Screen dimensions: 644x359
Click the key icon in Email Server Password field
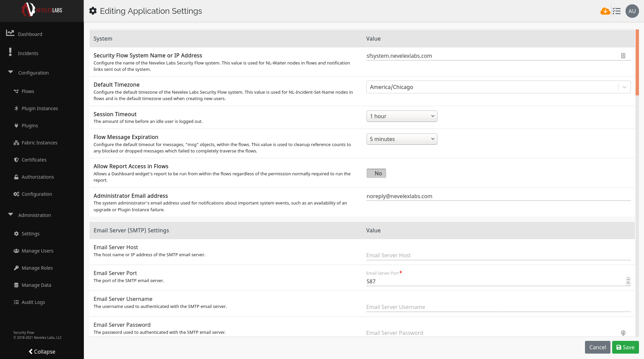coord(623,333)
